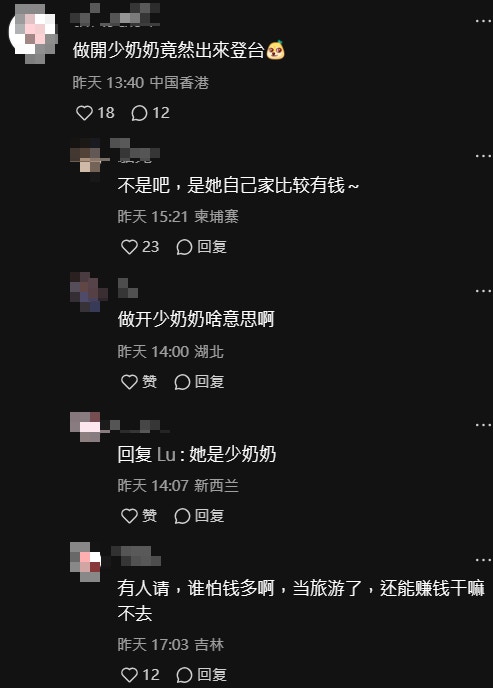Viewport: 493px width, 688px height.
Task: Open more options for the top comment
Action: click(x=483, y=21)
